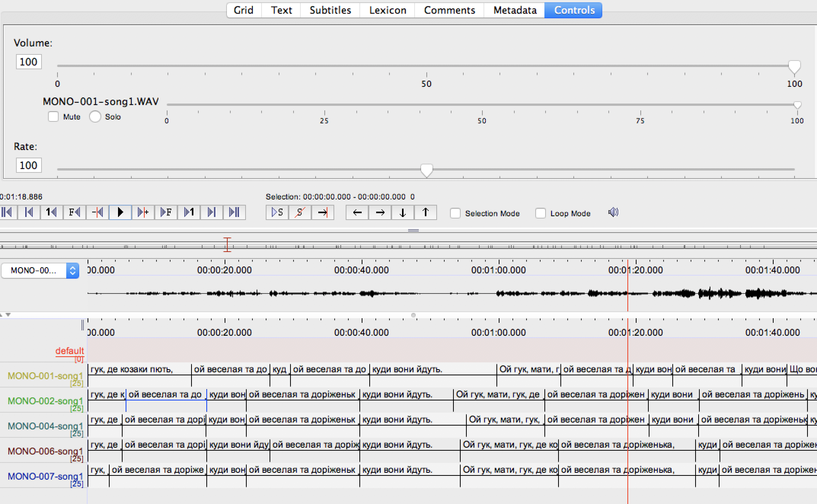Go to begin of media button
Image resolution: width=817 pixels, height=504 pixels.
coord(7,212)
